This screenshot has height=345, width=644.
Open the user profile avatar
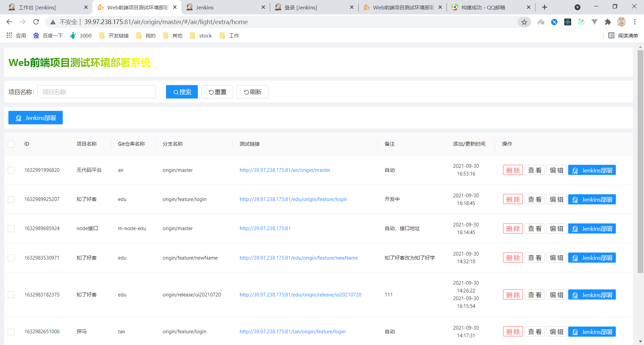point(621,22)
